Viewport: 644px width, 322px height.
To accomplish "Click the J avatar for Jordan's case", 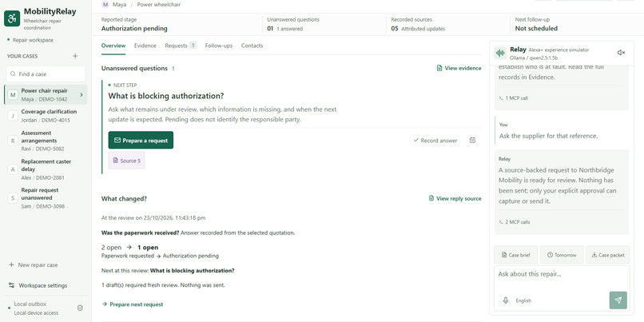I will [x=13, y=116].
